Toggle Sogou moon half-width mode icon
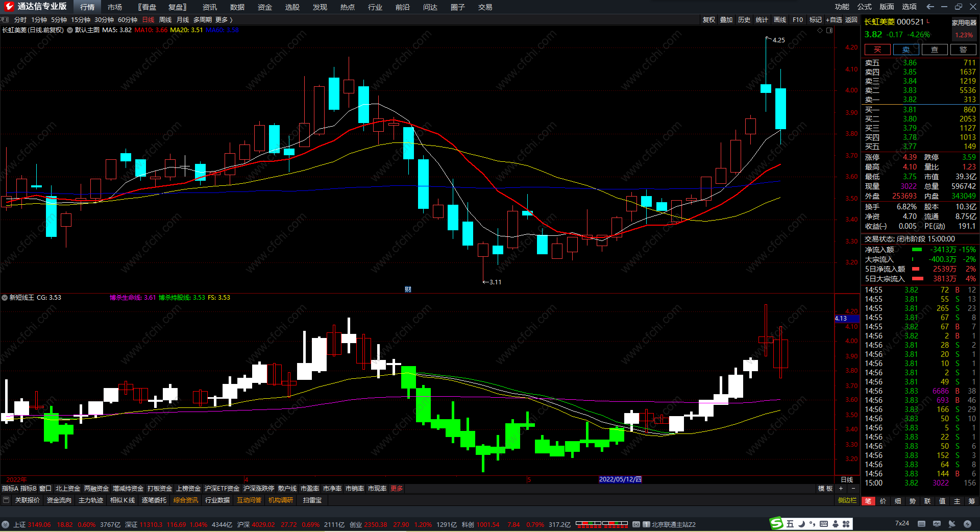 coord(801,524)
